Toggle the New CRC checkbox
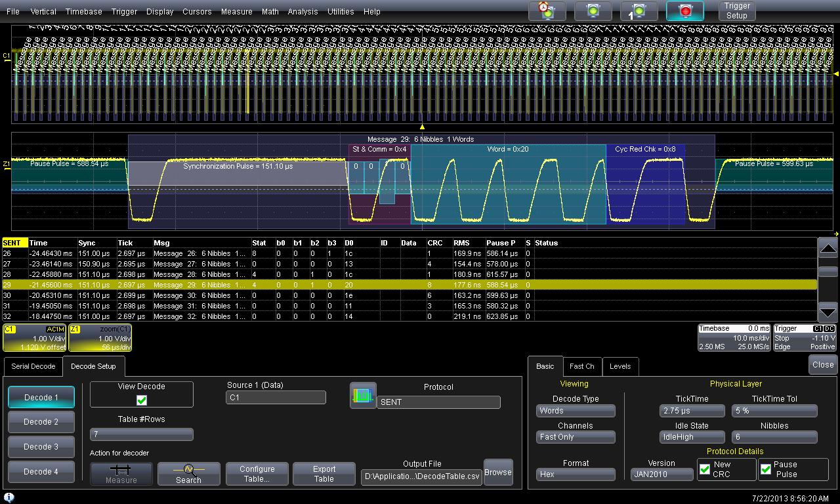 pyautogui.click(x=705, y=469)
